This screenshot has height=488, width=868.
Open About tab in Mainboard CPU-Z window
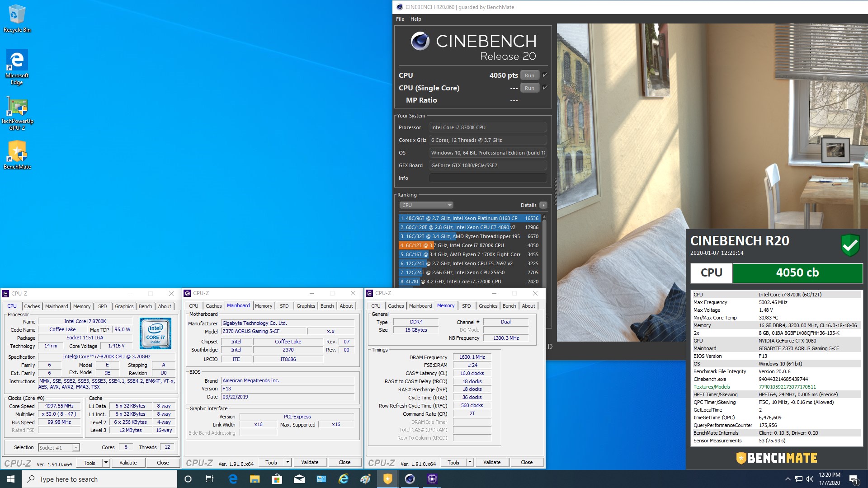point(347,306)
